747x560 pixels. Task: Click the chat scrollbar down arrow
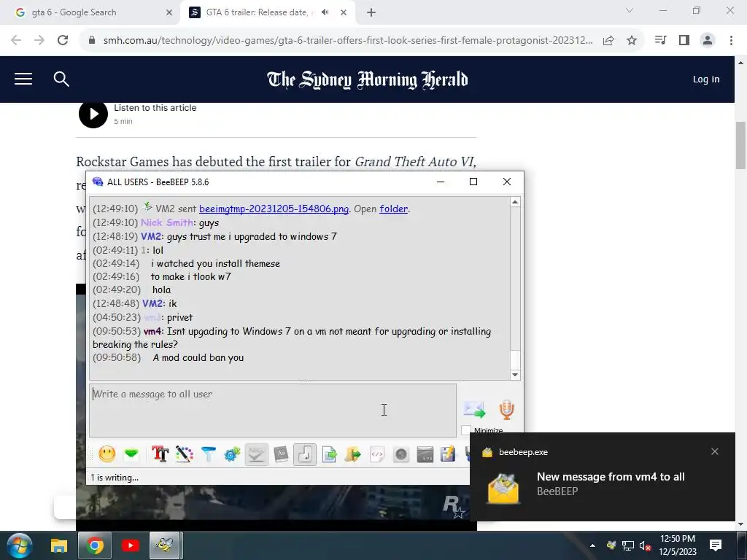515,375
